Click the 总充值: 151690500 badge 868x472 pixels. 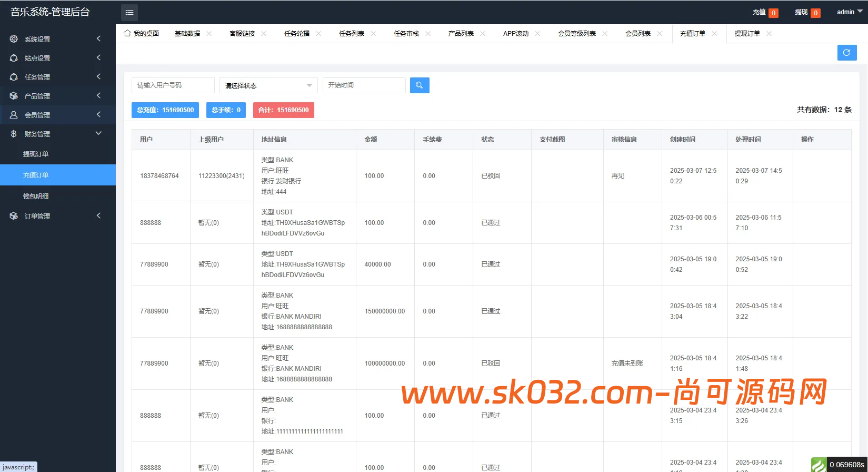point(165,110)
